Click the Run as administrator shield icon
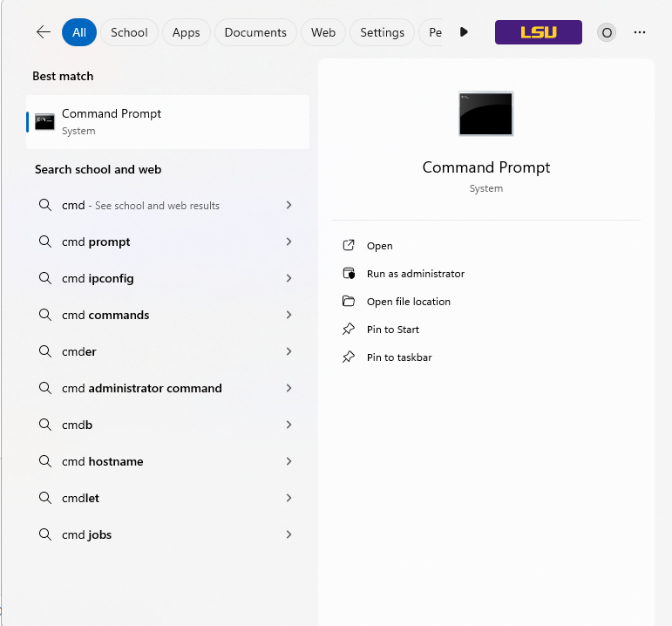 (x=349, y=273)
